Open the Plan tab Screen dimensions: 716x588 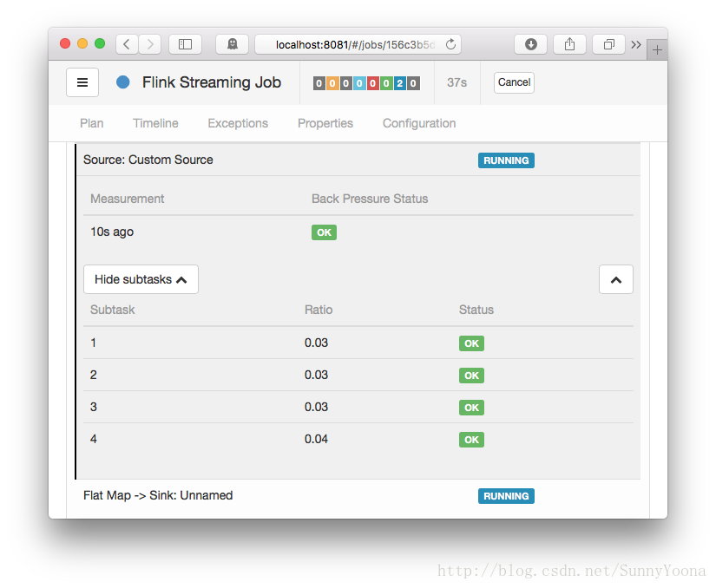[92, 123]
